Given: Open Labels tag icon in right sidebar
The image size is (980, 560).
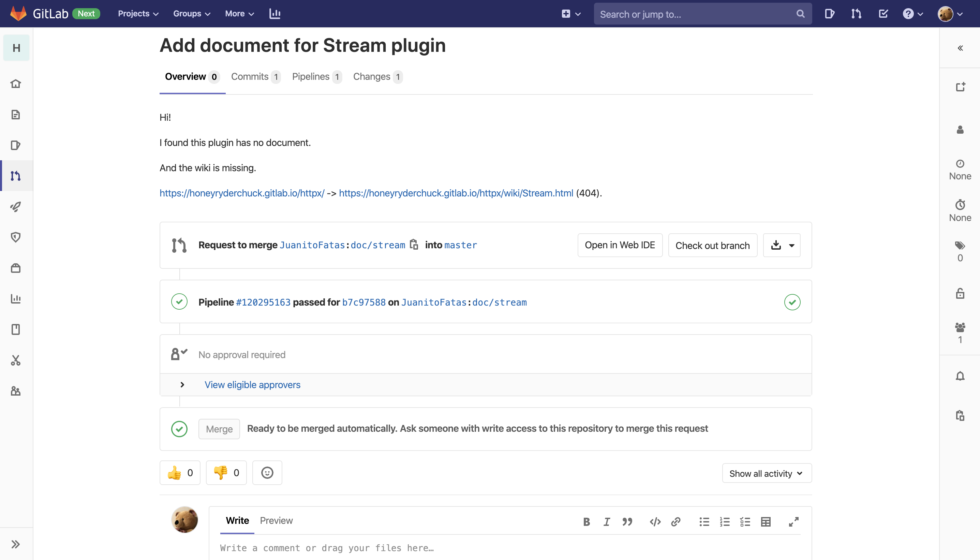Looking at the screenshot, I should (960, 246).
